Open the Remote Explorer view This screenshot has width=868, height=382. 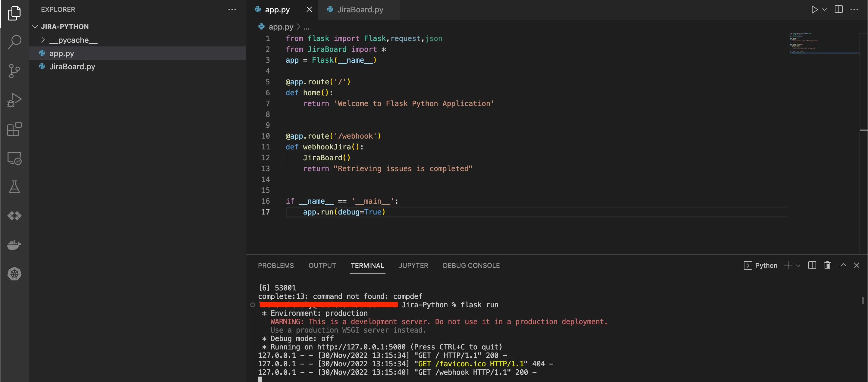pos(14,158)
